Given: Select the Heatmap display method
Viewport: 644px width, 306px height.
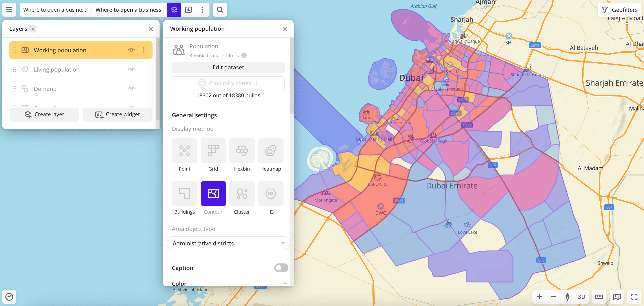Looking at the screenshot, I should [270, 151].
